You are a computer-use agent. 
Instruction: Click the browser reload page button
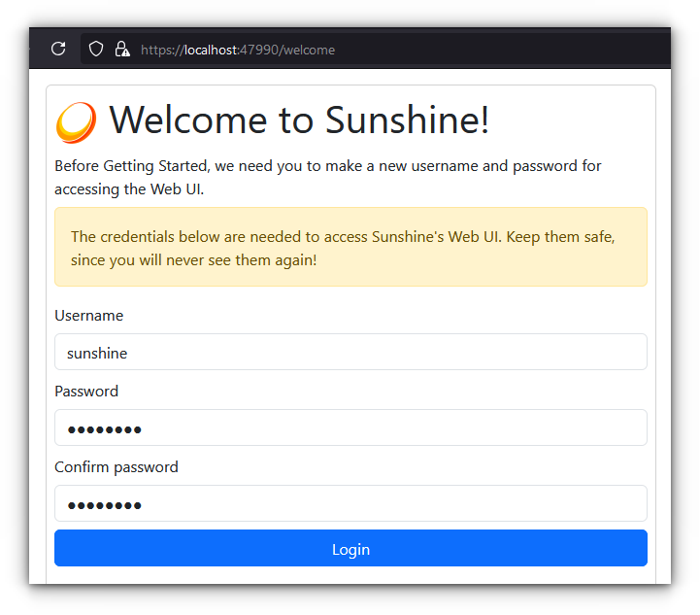(x=58, y=49)
